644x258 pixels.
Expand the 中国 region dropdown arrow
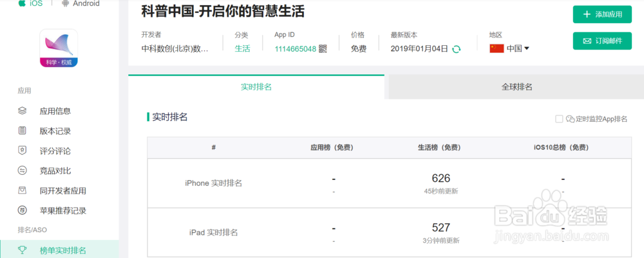(x=527, y=48)
